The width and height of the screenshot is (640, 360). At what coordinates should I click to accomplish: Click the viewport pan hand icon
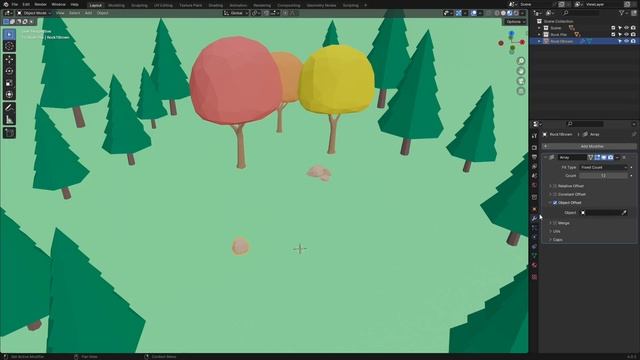(x=521, y=71)
